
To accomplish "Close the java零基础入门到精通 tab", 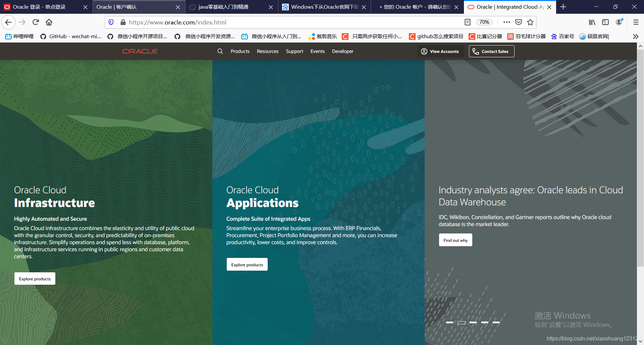I will (271, 7).
